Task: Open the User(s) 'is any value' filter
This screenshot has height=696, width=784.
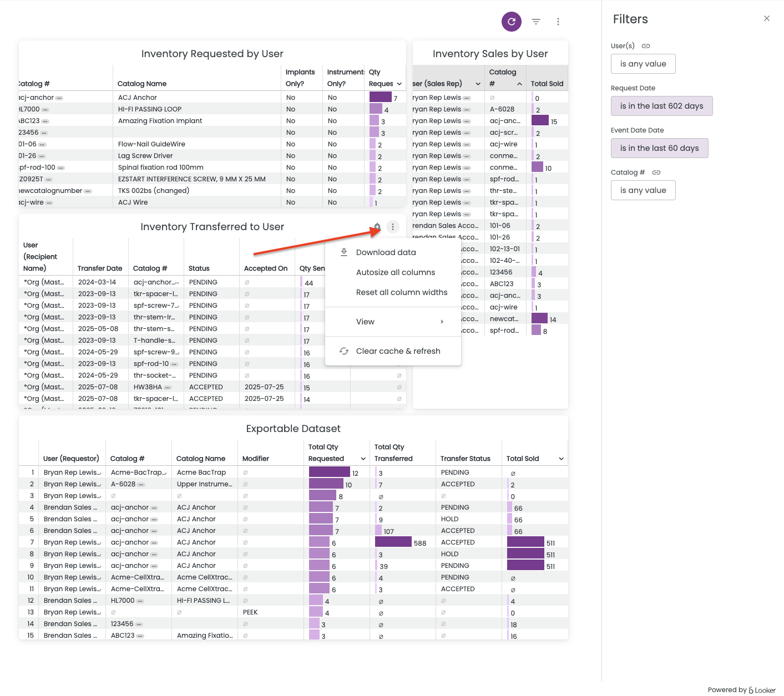Action: click(x=643, y=64)
